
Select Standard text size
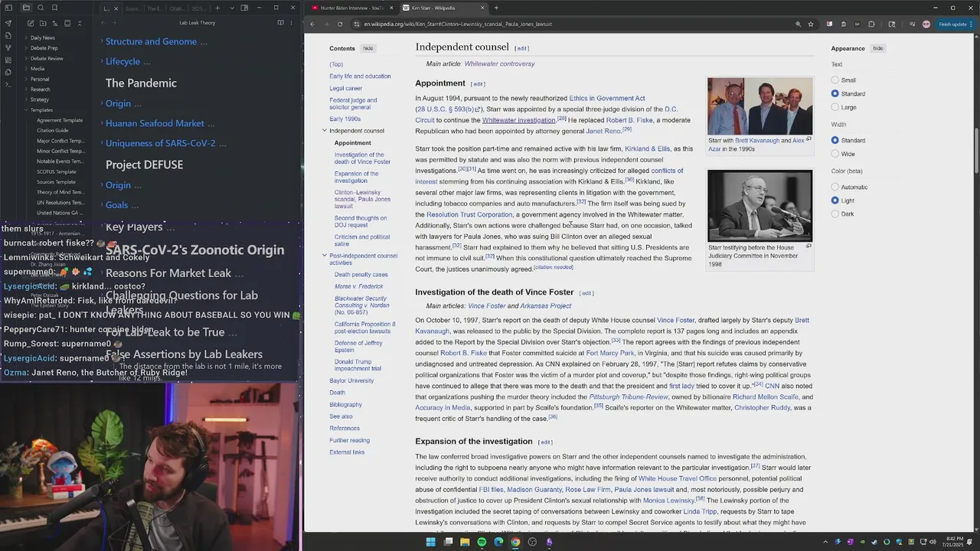coord(835,93)
